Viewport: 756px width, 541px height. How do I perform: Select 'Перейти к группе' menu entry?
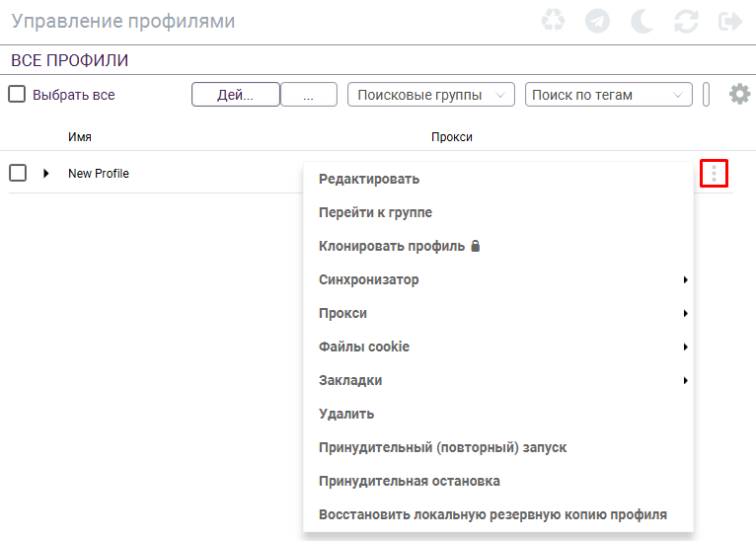(498, 212)
